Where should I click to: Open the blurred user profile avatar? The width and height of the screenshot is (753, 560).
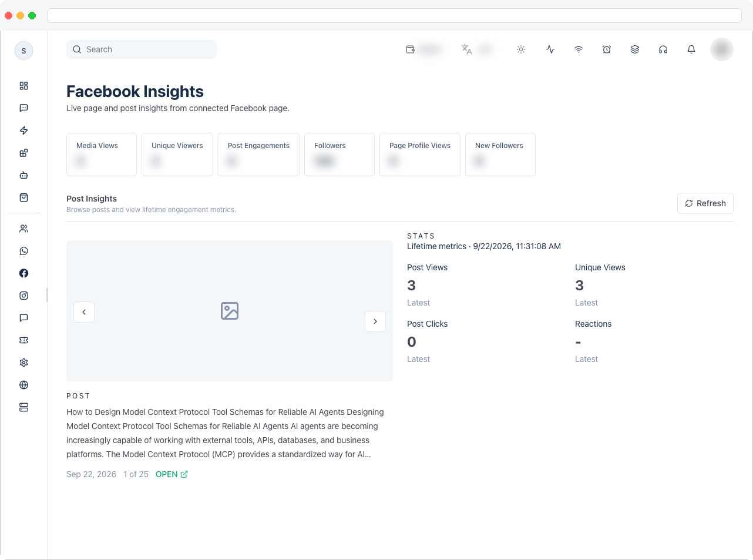coord(722,49)
